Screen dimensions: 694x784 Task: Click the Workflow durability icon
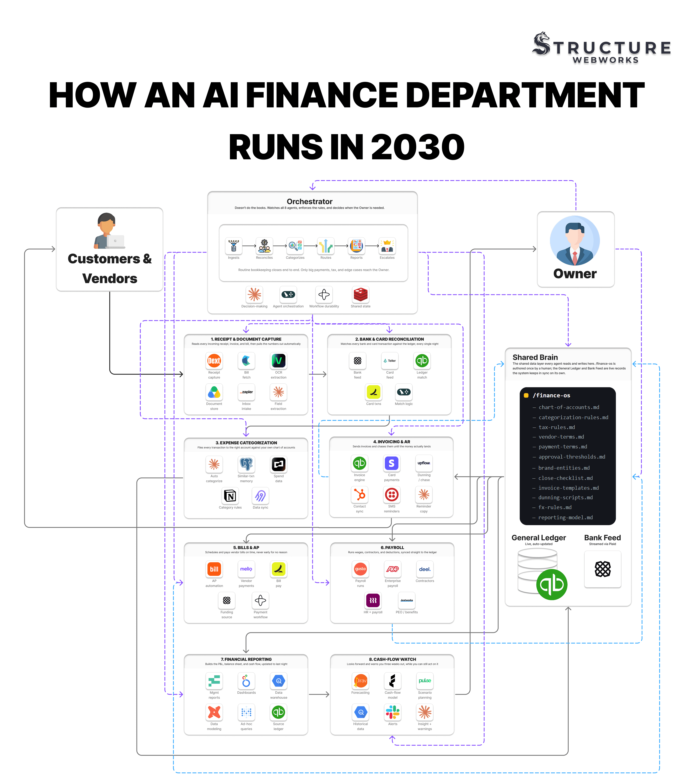(x=324, y=295)
